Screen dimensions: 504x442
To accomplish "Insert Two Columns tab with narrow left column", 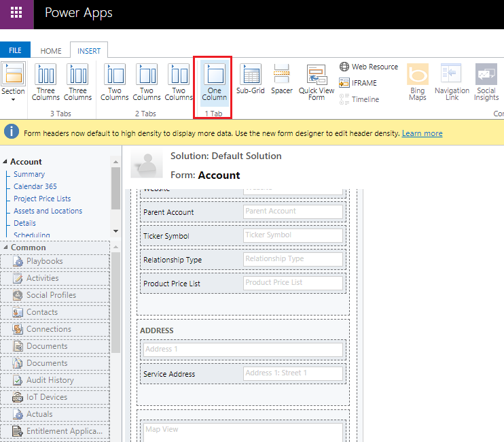I will (114, 82).
